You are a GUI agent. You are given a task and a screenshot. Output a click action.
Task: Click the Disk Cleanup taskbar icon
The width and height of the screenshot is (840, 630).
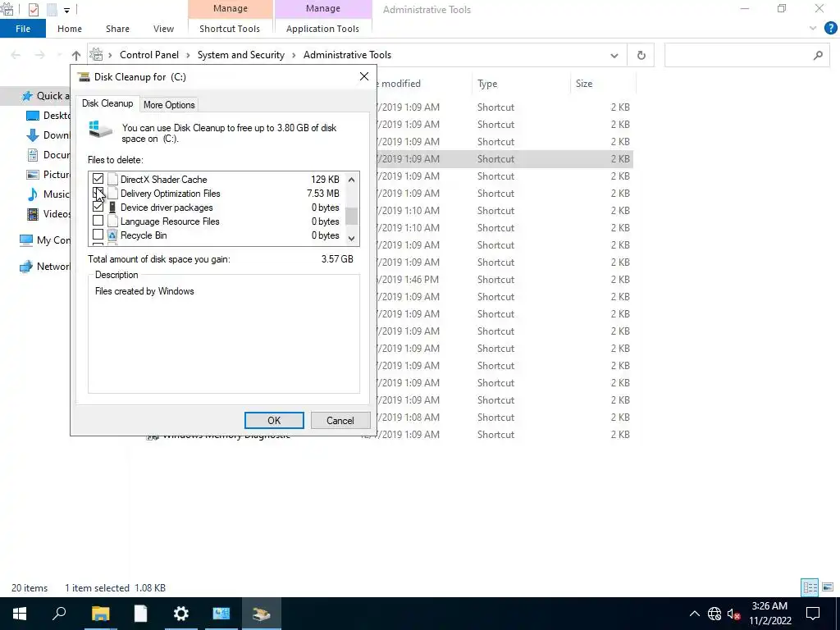pyautogui.click(x=262, y=614)
